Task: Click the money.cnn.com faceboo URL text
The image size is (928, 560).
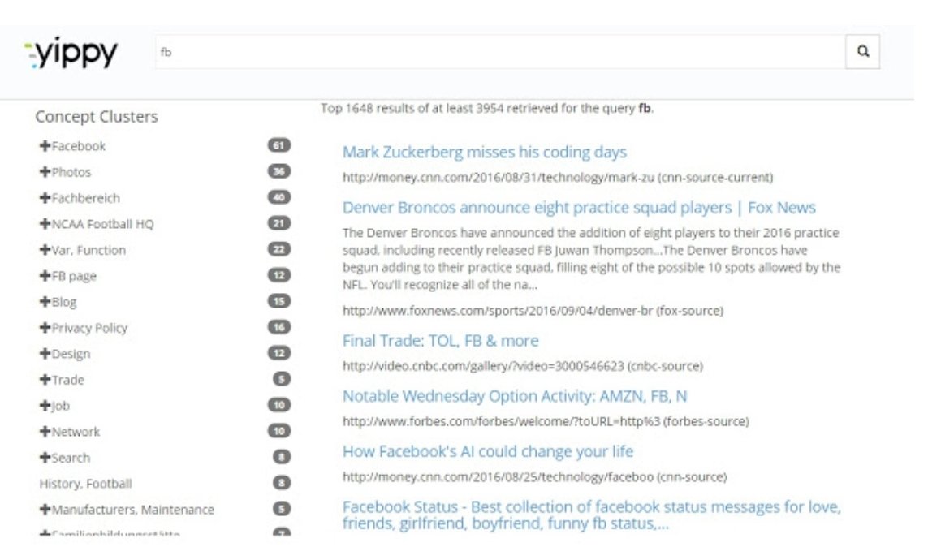Action: click(x=534, y=477)
